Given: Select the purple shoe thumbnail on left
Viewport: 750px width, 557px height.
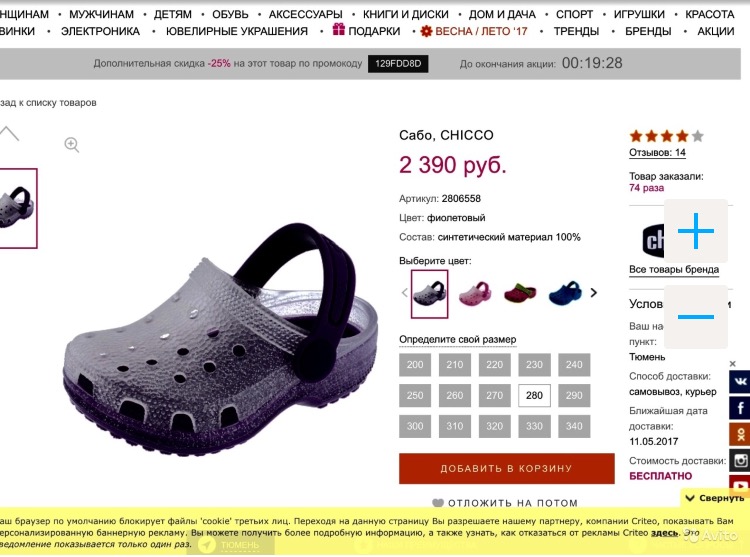Looking at the screenshot, I should coord(17,208).
